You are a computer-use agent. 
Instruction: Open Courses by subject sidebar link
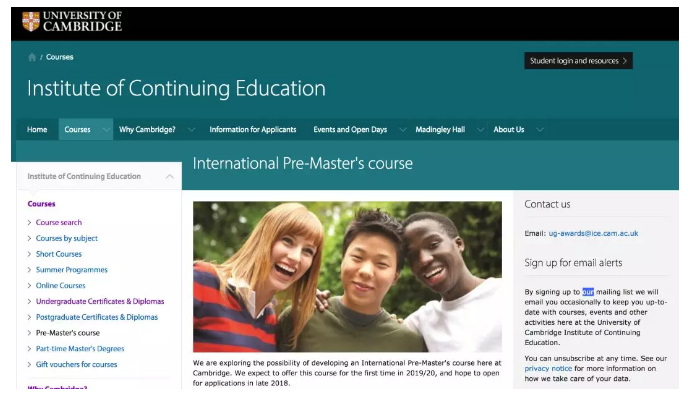[x=67, y=238]
